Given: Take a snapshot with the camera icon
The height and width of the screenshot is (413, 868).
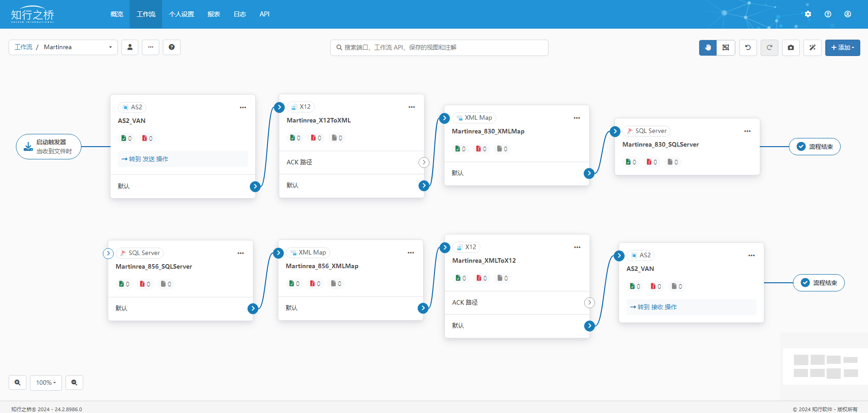Looking at the screenshot, I should tap(791, 48).
